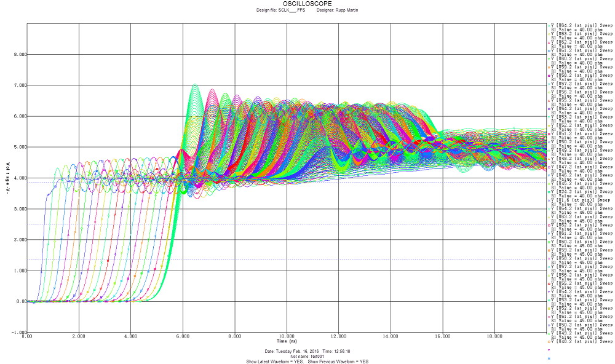
Task: Click the 6.000 tick on time axis
Action: 183,337
